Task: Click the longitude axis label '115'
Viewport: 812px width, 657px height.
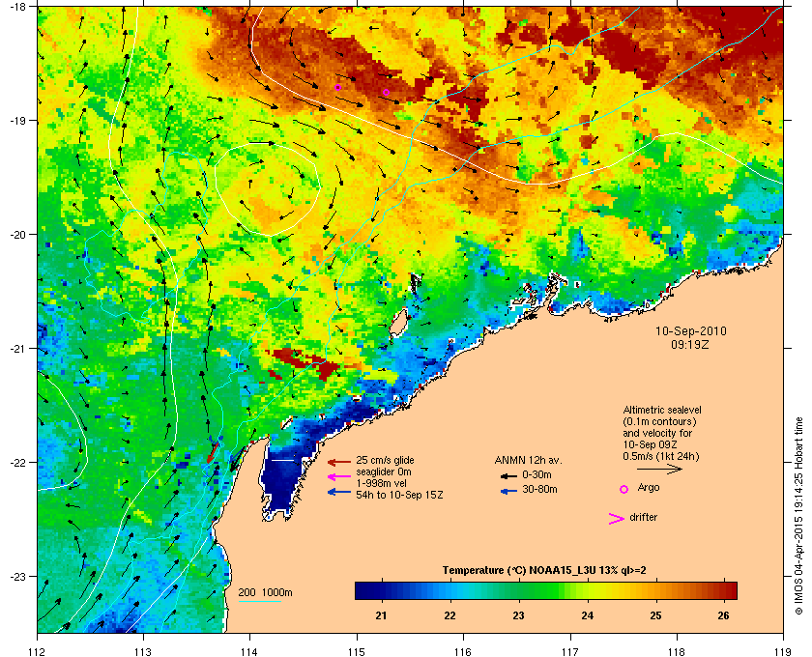Action: [x=357, y=651]
